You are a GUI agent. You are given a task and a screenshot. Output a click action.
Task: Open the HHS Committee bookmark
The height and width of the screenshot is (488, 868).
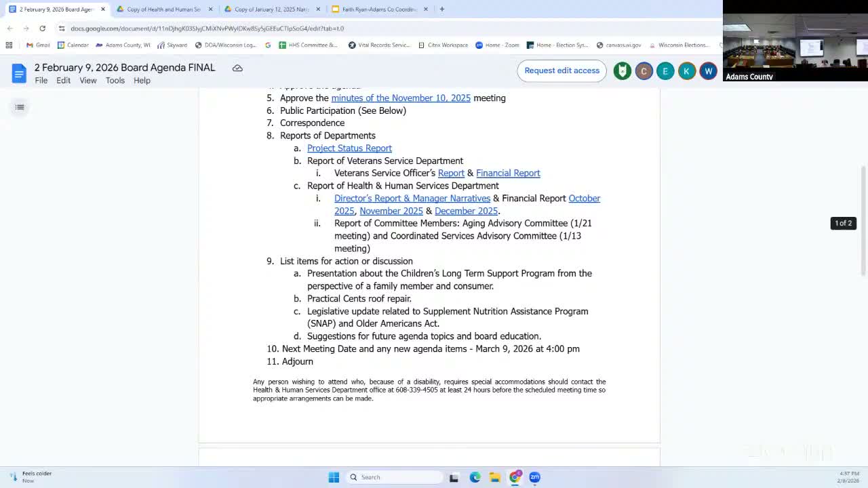(x=308, y=45)
